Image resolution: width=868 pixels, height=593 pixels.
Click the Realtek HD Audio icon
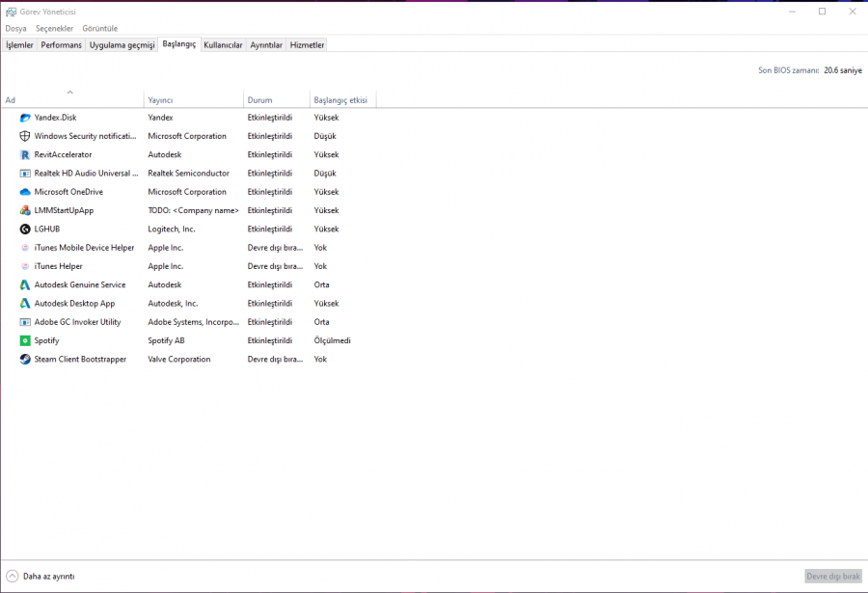pos(25,174)
